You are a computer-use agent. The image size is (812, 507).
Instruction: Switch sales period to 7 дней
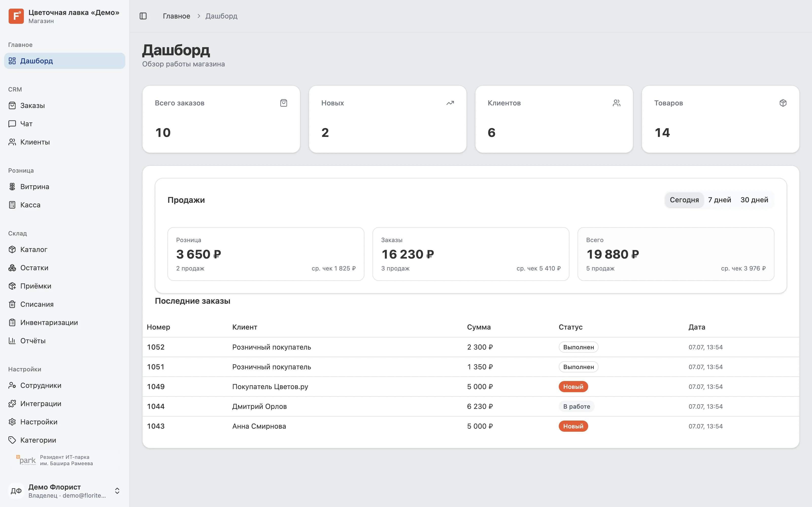click(x=719, y=200)
